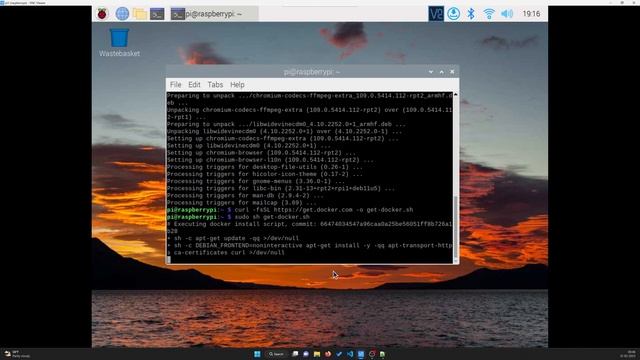Launch the web browser globe icon
This screenshot has width=640, height=360.
coord(122,14)
